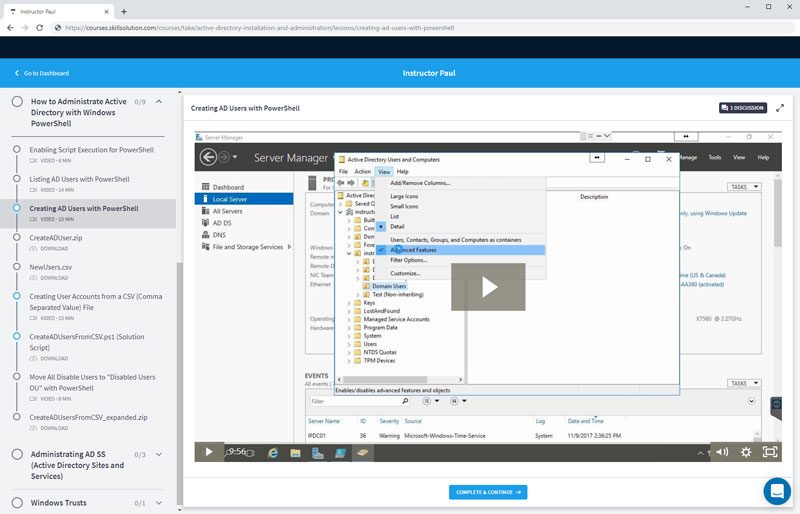Screen dimensions: 800x514
Task: Open video settings gear
Action: pyautogui.click(x=745, y=452)
